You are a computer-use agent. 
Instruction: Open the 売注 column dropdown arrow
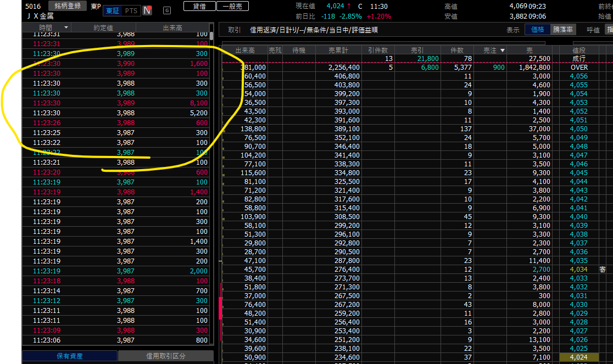pos(501,51)
